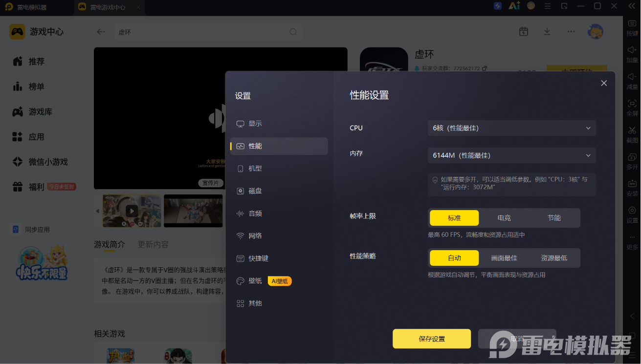Viewport: 641px width, 364px height.
Task: Close the 雷电游戏中心 tab
Action: (138, 7)
